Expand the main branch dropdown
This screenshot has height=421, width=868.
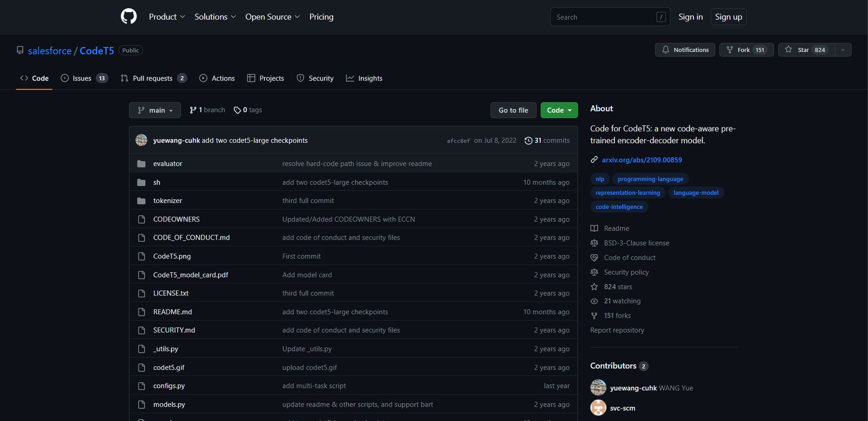[x=155, y=110]
